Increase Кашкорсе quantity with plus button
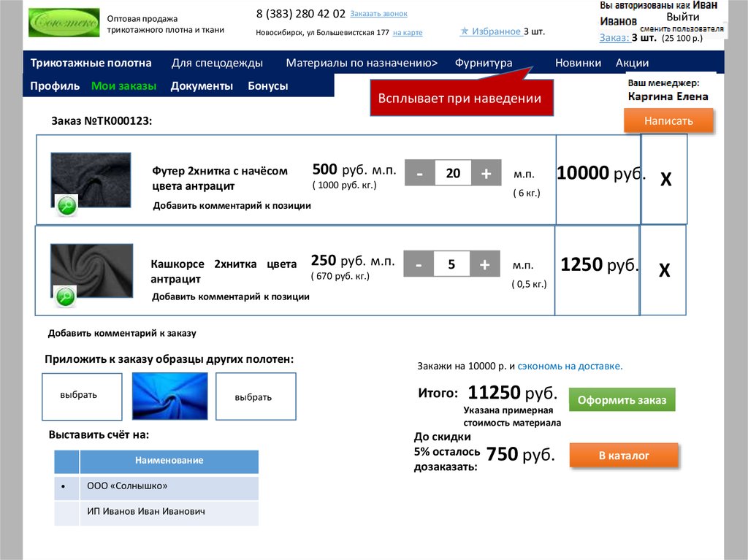This screenshot has width=748, height=560. [485, 264]
